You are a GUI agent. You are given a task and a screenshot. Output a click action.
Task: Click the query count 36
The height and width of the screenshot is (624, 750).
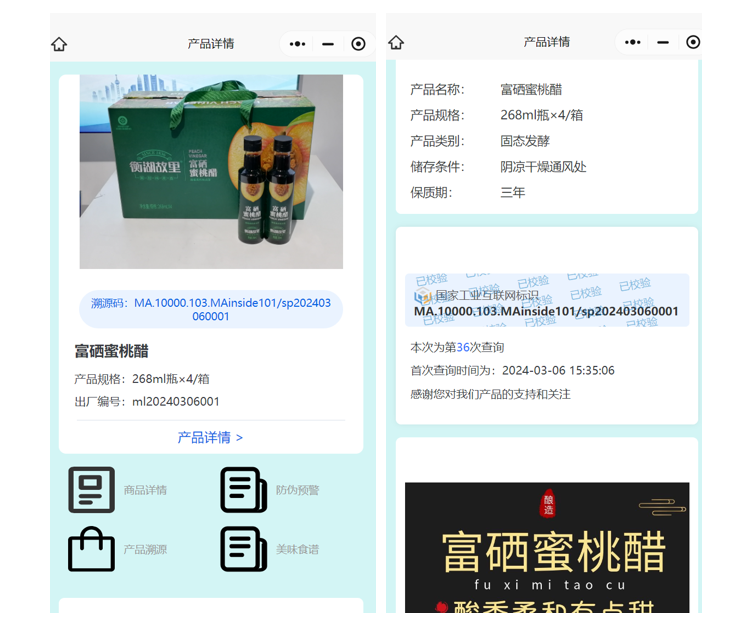coord(463,347)
